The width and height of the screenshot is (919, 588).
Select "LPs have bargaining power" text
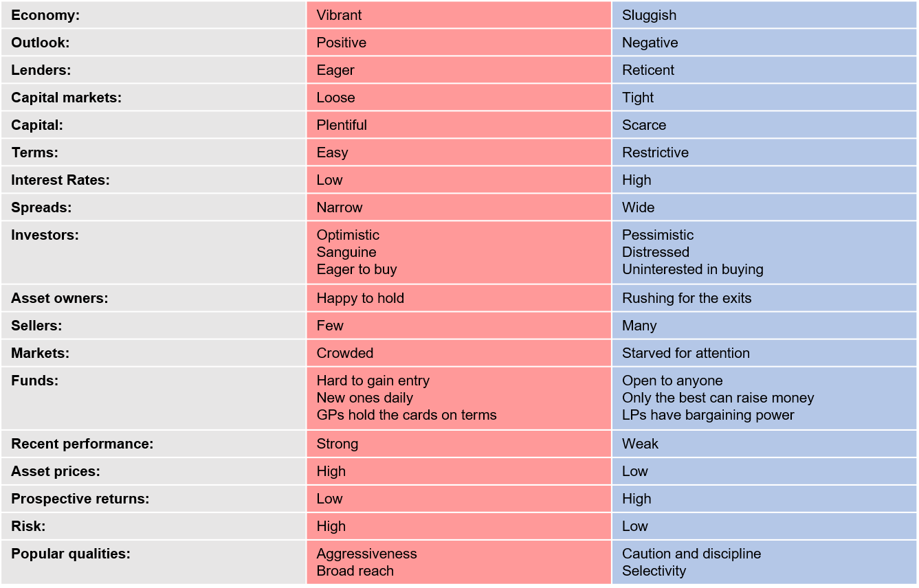708,415
